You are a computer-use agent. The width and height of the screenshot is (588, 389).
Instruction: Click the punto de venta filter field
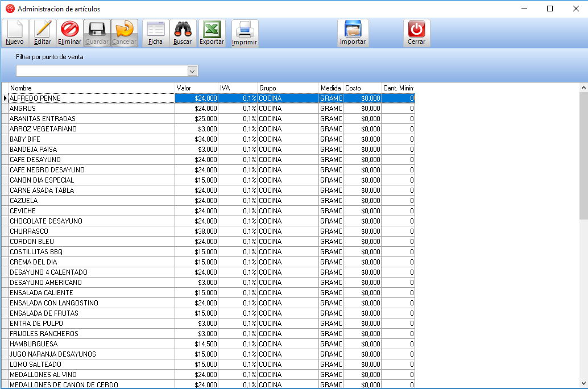tap(101, 71)
